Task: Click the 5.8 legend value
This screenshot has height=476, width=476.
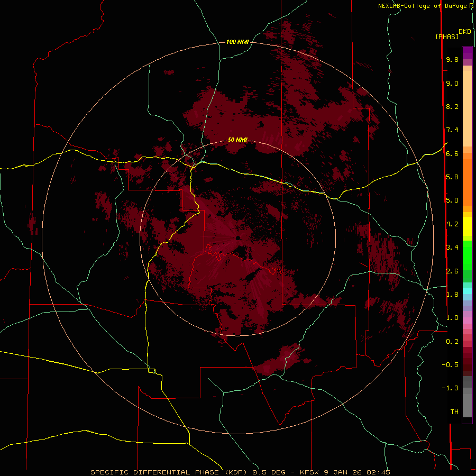Action: [452, 177]
